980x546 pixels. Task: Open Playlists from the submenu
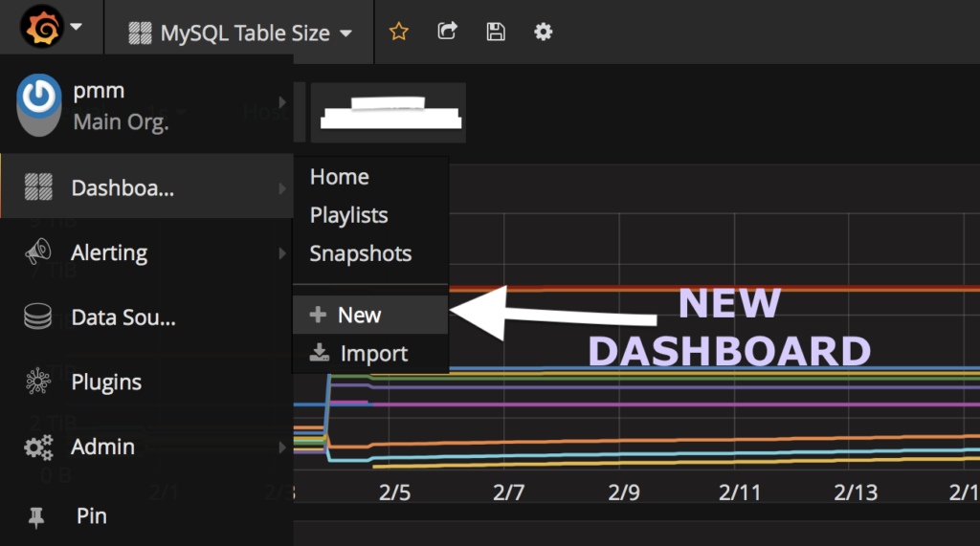point(348,215)
